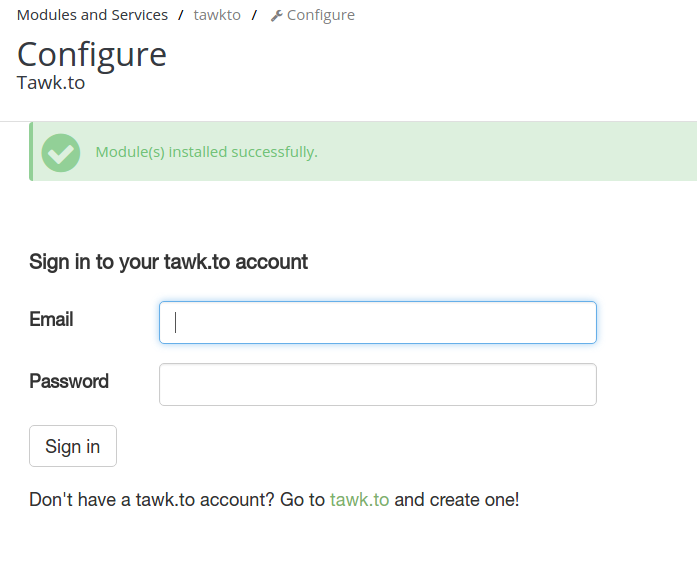Viewport: 697px width, 588px height.
Task: Click the slash separator after tawkto
Action: pos(254,15)
